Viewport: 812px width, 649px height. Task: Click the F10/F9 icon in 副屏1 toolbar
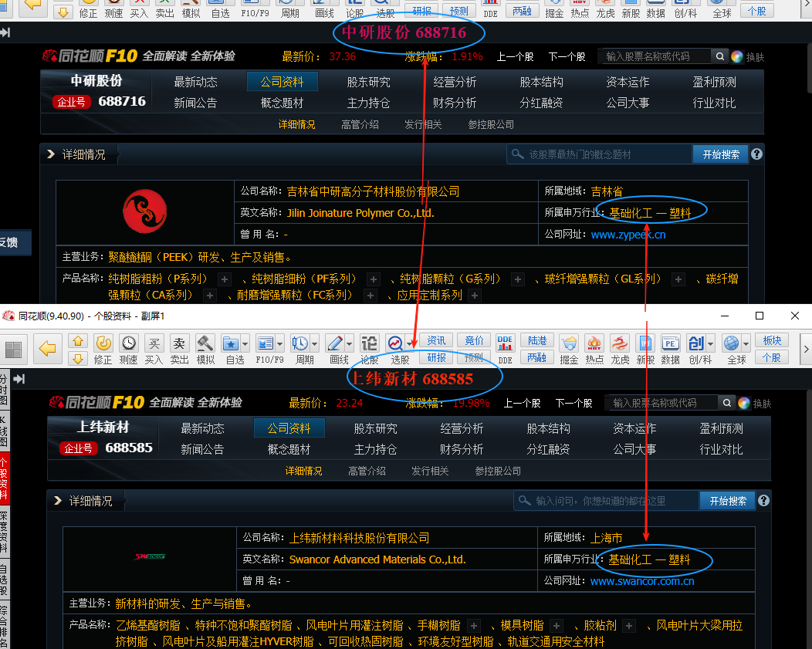point(266,343)
